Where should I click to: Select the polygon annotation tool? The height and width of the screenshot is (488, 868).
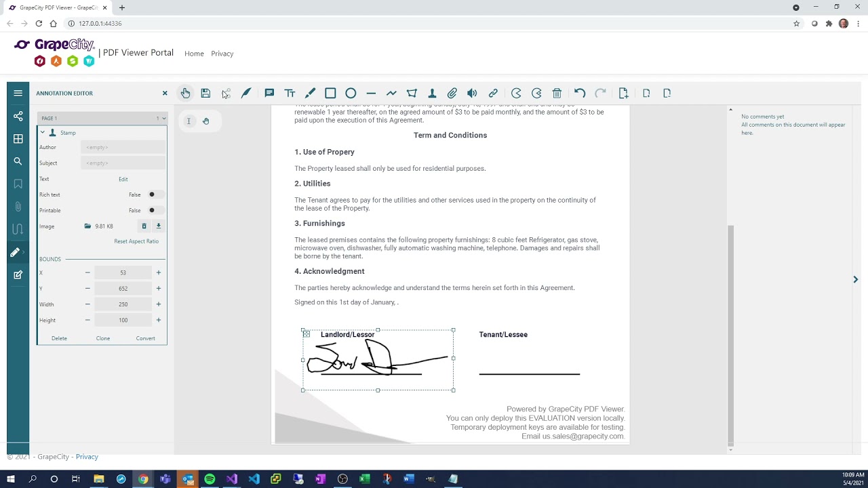click(412, 93)
